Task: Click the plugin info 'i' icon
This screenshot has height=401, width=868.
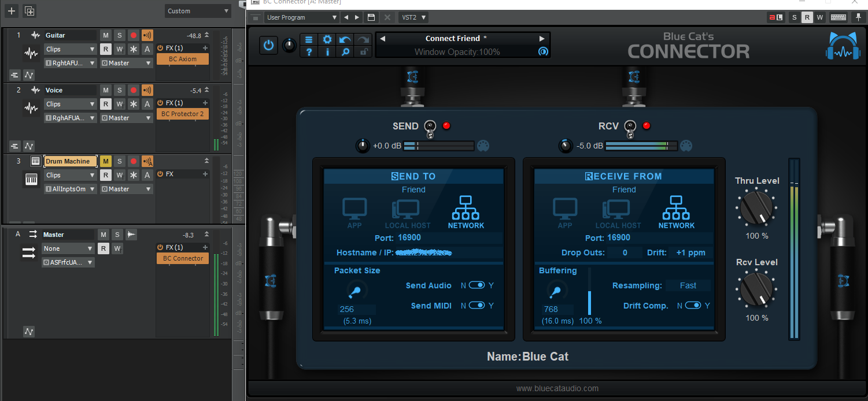Action: tap(327, 51)
